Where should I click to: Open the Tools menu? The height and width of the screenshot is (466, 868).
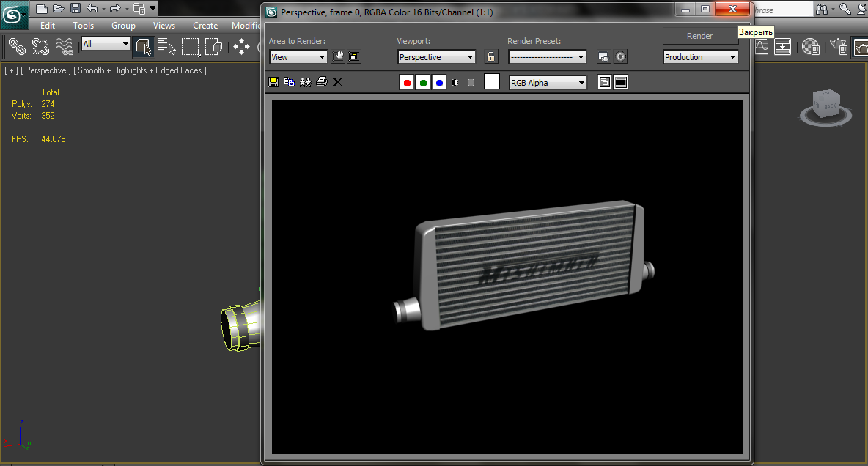tap(83, 25)
